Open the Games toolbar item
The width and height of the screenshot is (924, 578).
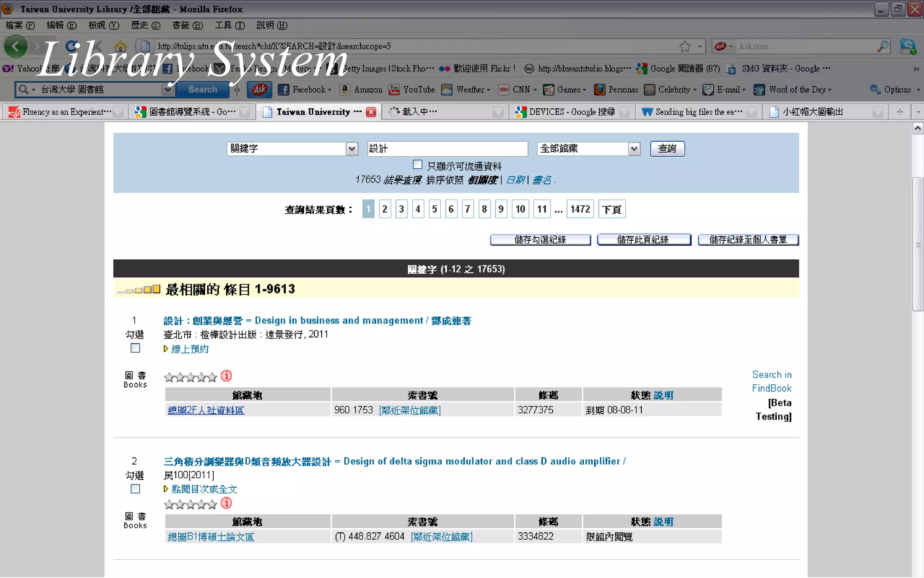[564, 89]
